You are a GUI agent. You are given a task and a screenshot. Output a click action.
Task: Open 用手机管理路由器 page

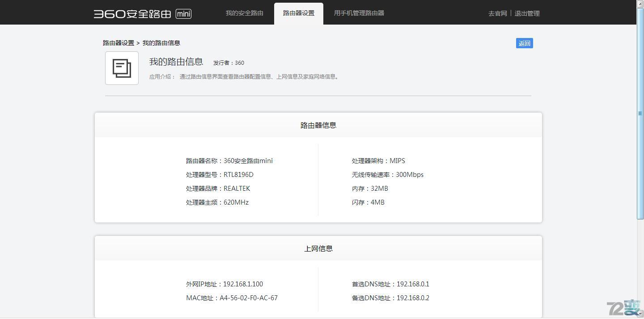[359, 13]
